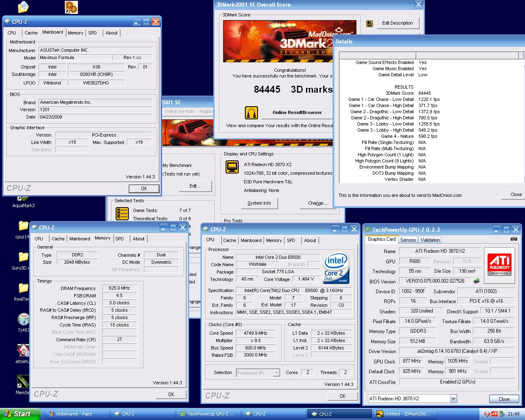The image size is (525, 420).
Task: Open Mainboard tab in CPU-Z processor window
Action: tap(251, 240)
